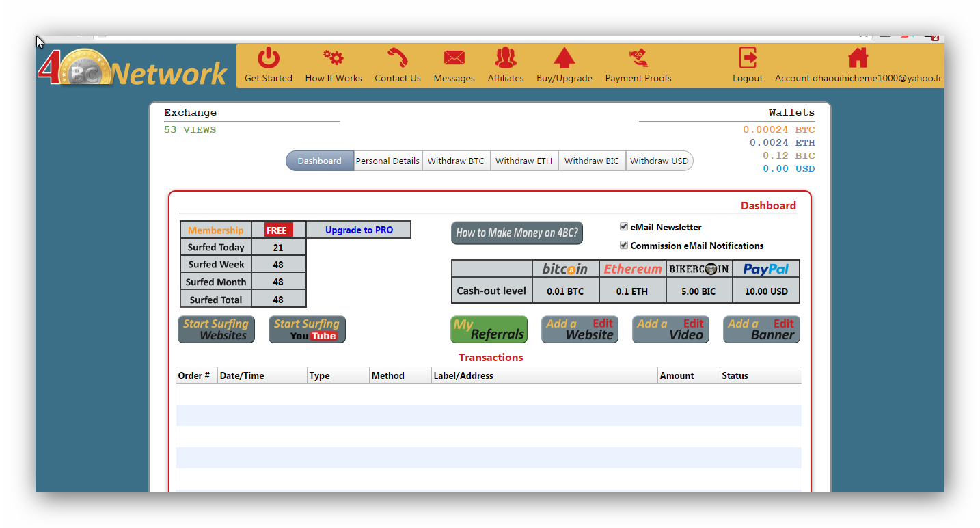The height and width of the screenshot is (528, 980).
Task: Click the Order # column header
Action: tap(197, 375)
